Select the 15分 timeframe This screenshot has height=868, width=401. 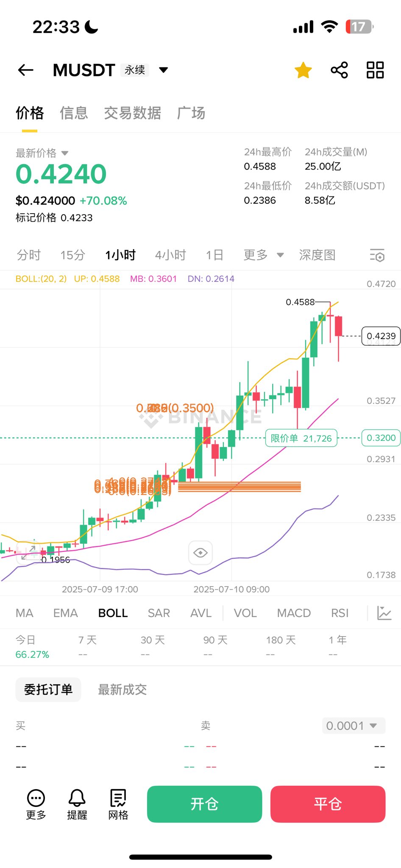click(x=72, y=255)
